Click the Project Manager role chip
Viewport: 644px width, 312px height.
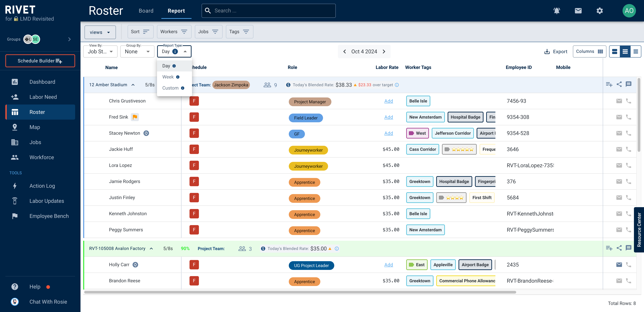click(x=310, y=102)
